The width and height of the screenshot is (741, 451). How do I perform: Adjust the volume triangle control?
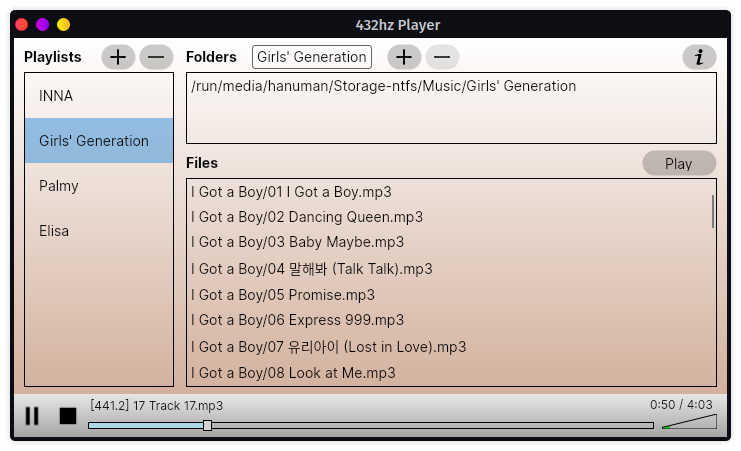point(689,422)
